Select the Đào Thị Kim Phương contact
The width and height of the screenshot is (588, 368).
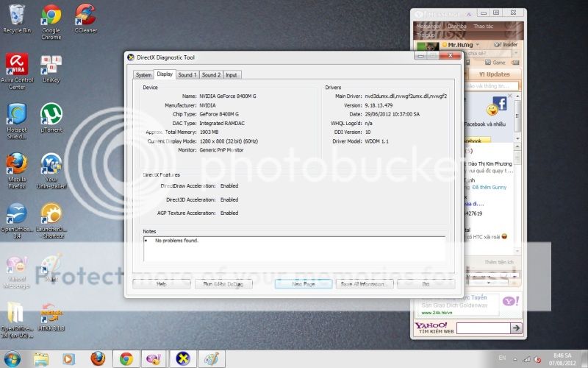[490, 163]
